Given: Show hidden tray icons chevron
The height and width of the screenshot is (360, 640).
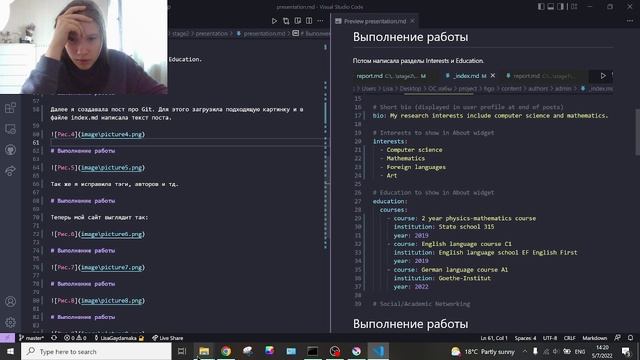Looking at the screenshot, I should pyautogui.click(x=524, y=351).
